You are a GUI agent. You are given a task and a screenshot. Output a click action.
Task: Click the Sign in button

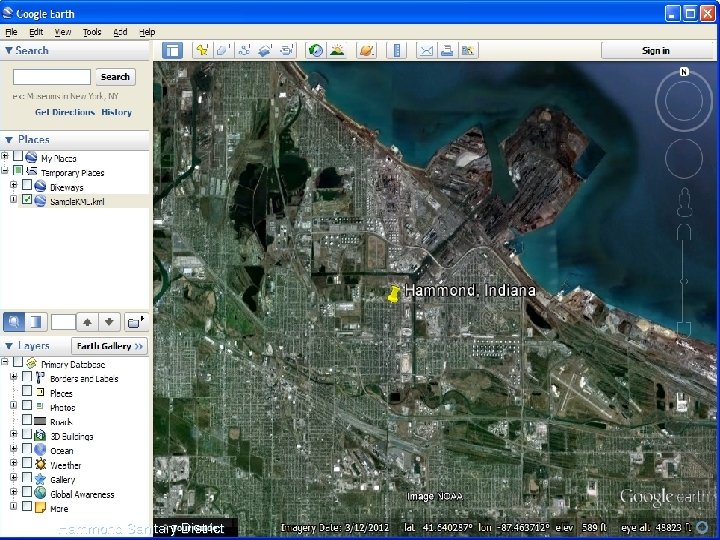[655, 50]
